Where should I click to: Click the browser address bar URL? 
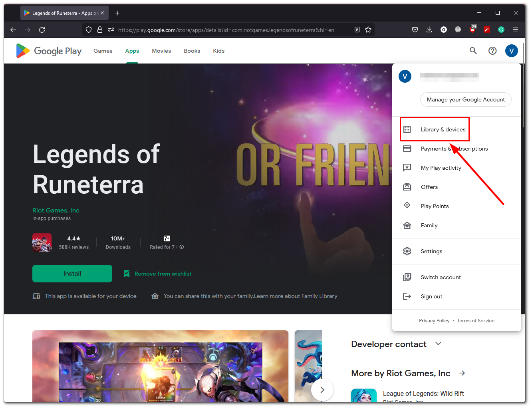(226, 30)
